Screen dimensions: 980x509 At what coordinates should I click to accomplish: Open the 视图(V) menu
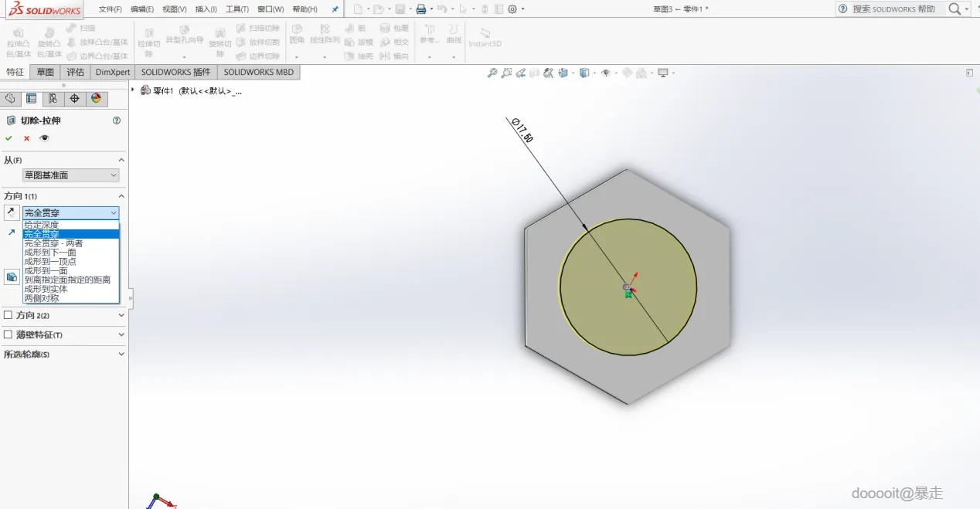[175, 9]
